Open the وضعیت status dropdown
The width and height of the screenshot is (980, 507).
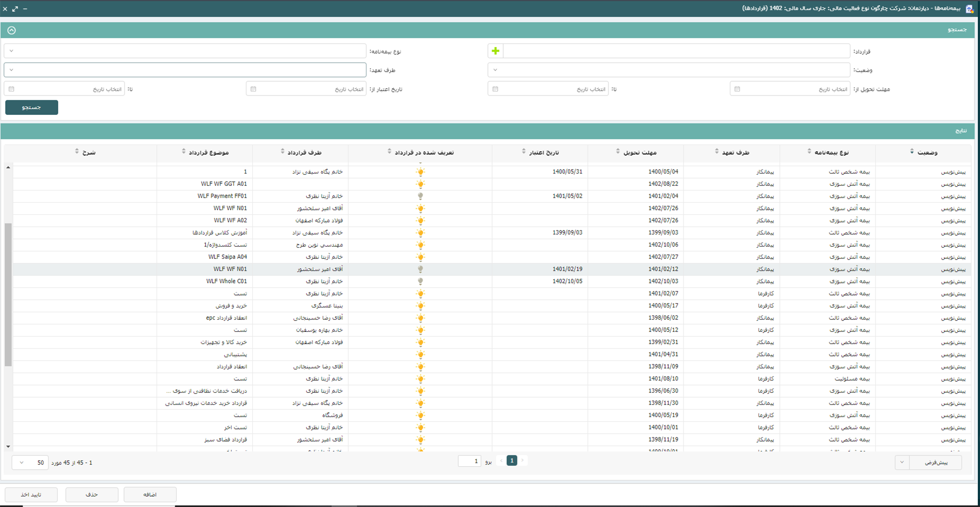coord(495,70)
